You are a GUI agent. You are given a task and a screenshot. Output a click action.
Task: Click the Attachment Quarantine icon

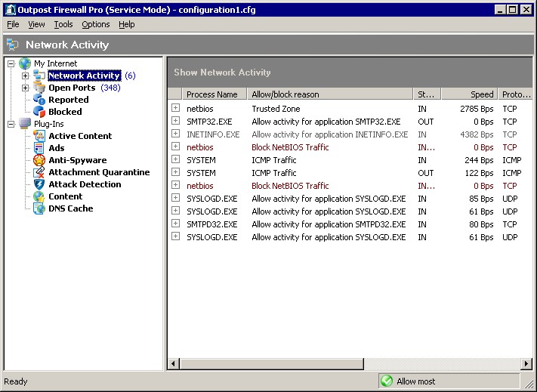coord(39,172)
